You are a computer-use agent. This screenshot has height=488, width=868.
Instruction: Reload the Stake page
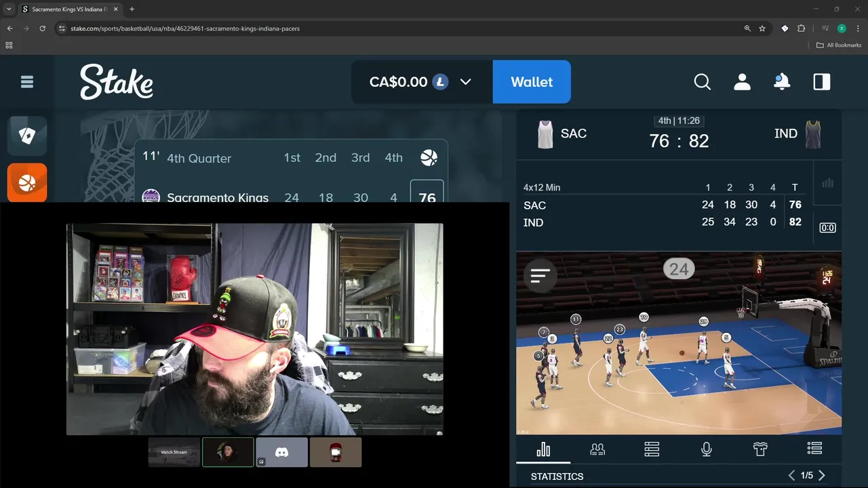coord(42,28)
